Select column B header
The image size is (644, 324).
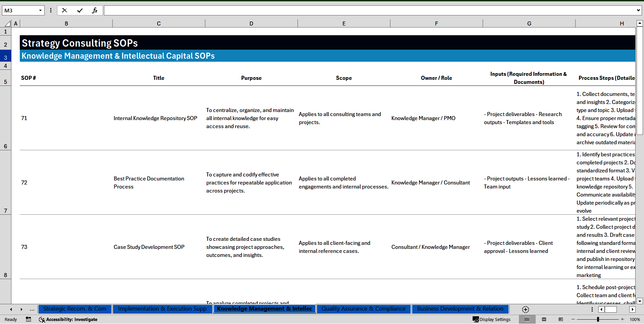tap(66, 23)
